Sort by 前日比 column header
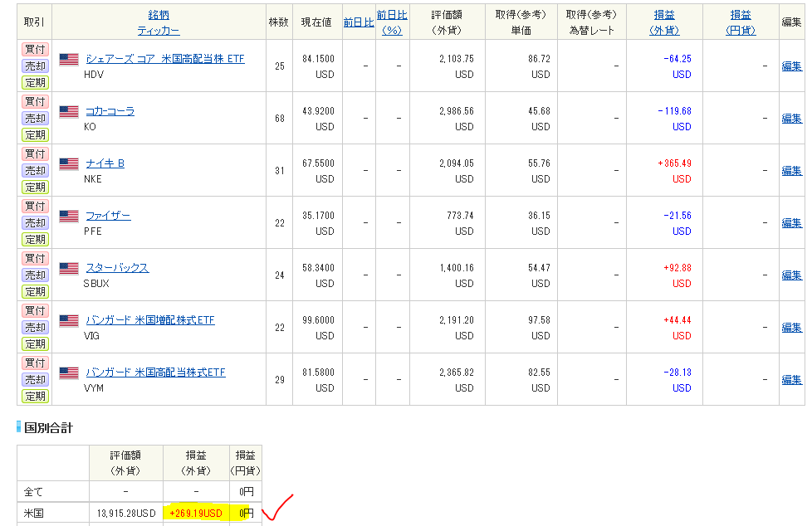 click(x=359, y=22)
